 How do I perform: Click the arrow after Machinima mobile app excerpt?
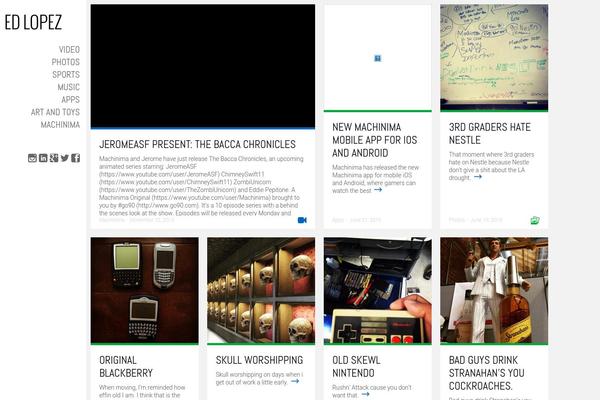pyautogui.click(x=378, y=190)
